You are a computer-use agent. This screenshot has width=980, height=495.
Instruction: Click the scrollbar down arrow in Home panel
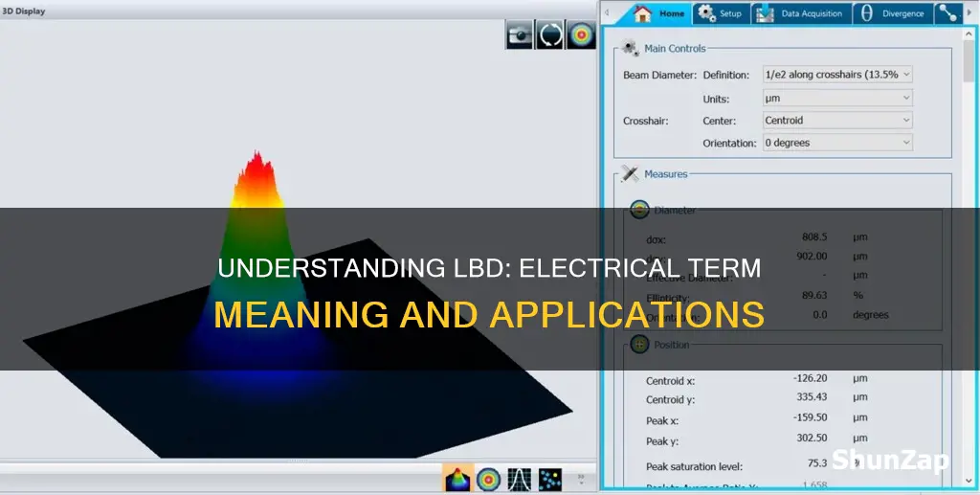[x=969, y=483]
